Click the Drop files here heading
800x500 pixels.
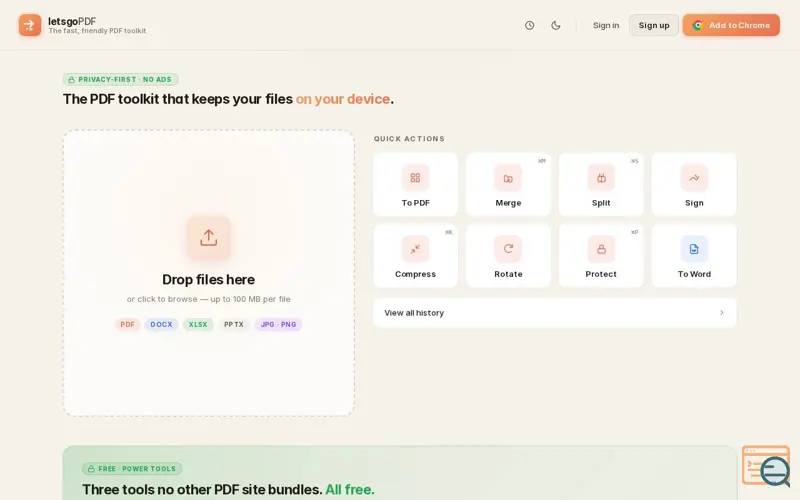click(x=208, y=280)
